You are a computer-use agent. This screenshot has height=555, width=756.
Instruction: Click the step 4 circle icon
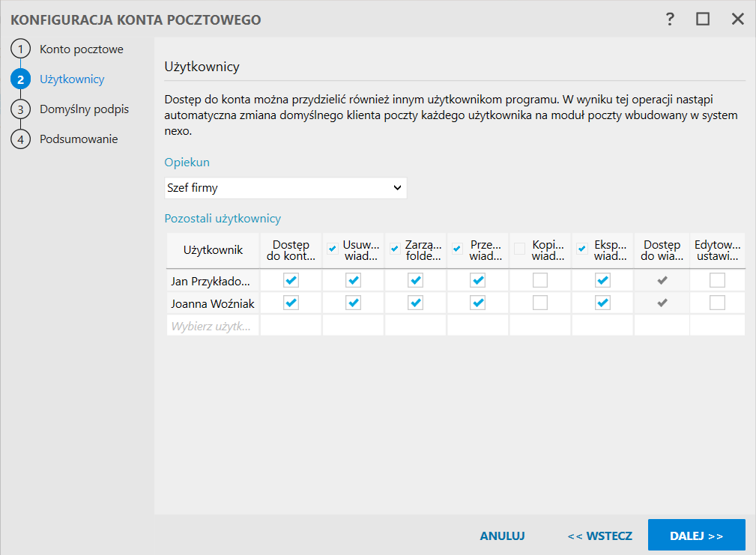[x=21, y=139]
